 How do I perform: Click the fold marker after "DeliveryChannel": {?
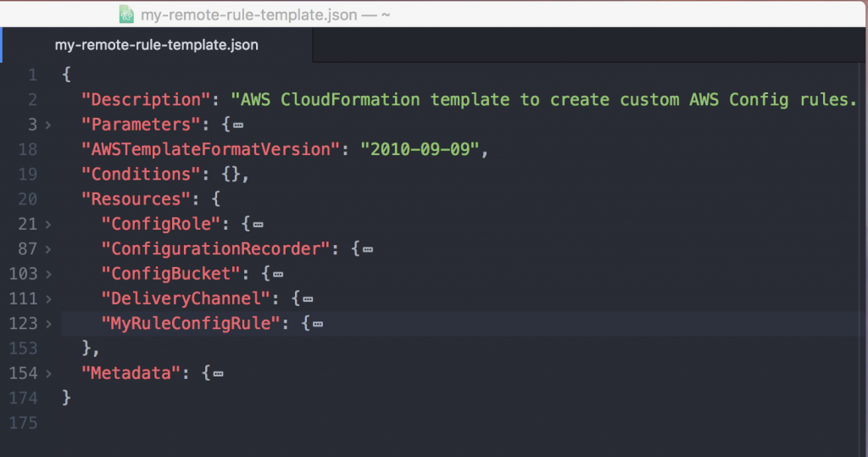coord(308,299)
